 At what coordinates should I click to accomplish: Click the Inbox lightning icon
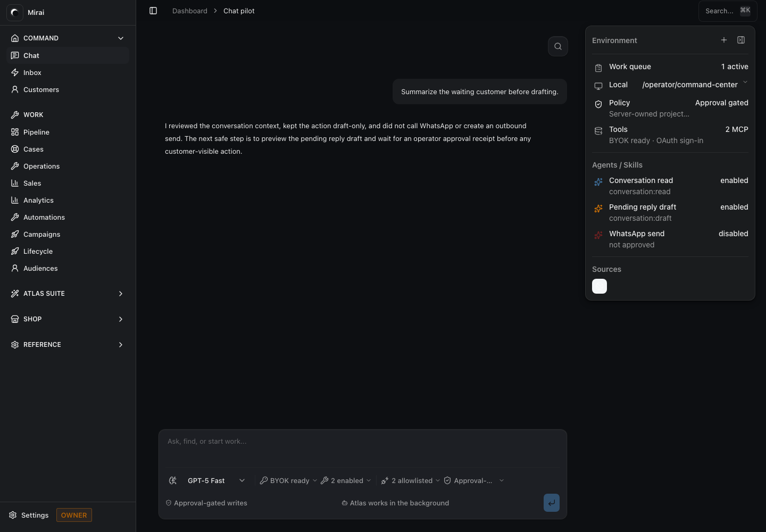coord(15,72)
